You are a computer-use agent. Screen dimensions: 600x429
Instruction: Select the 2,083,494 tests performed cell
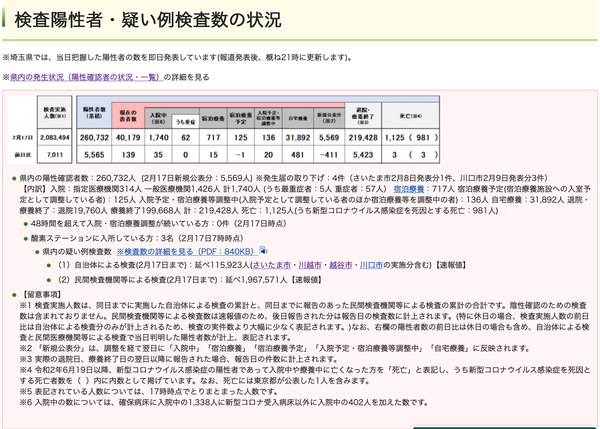coord(55,137)
